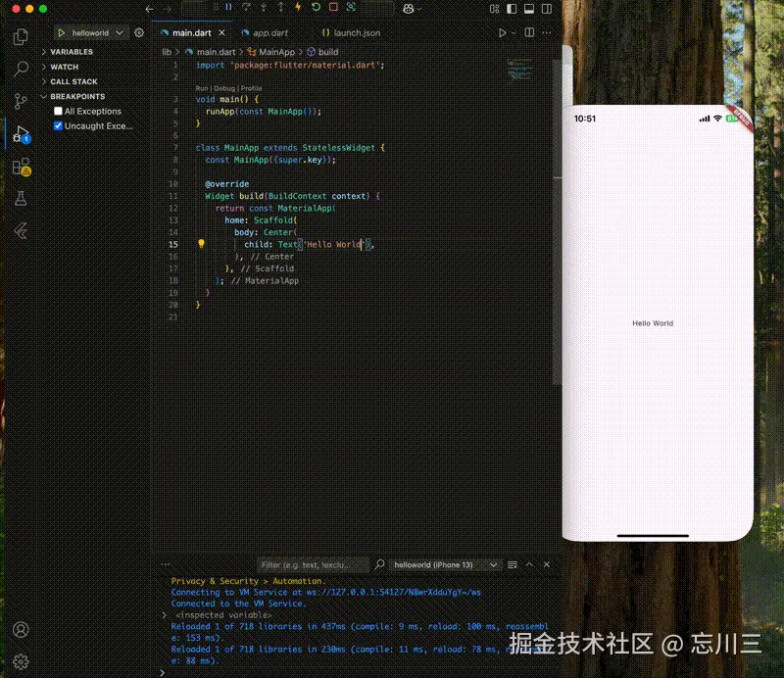Expand the CALL STACK section

point(73,81)
